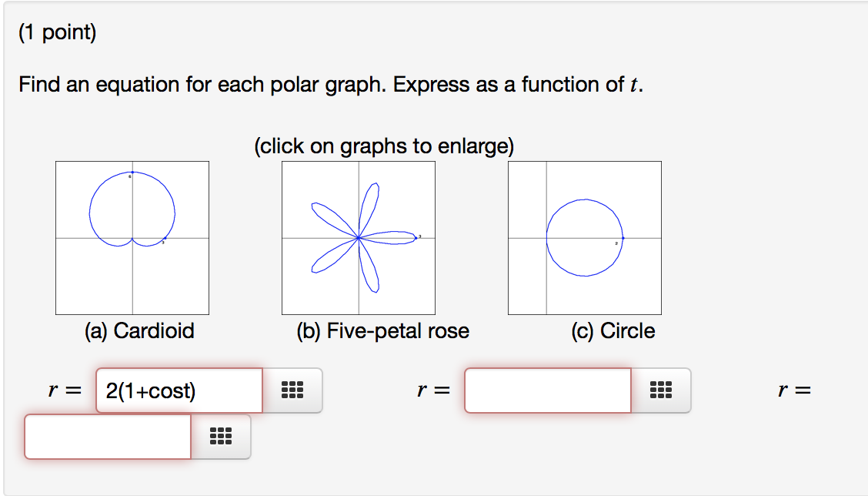The width and height of the screenshot is (868, 496).
Task: Click the answer field containing 2(1+cost)
Action: [178, 390]
